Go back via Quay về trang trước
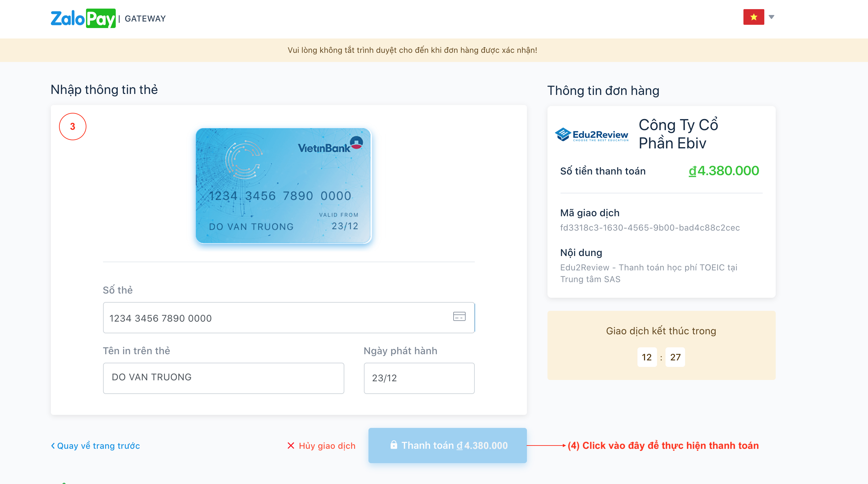The image size is (868, 484). pos(98,446)
